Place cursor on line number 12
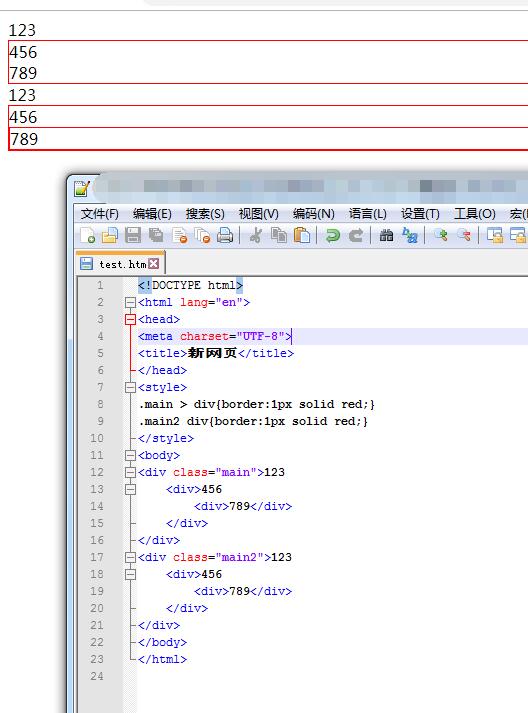Screen dimensions: 528x713 97,472
